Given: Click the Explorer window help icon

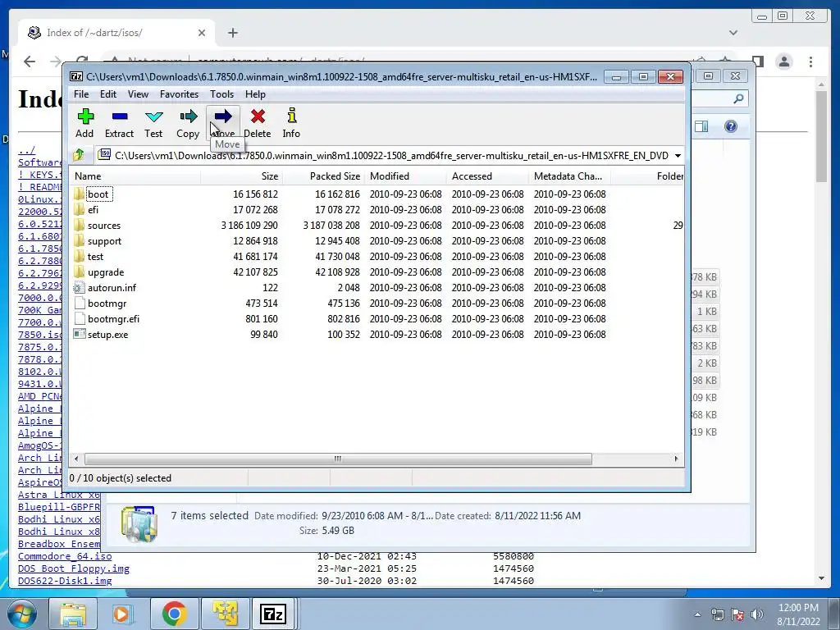Looking at the screenshot, I should tap(731, 126).
